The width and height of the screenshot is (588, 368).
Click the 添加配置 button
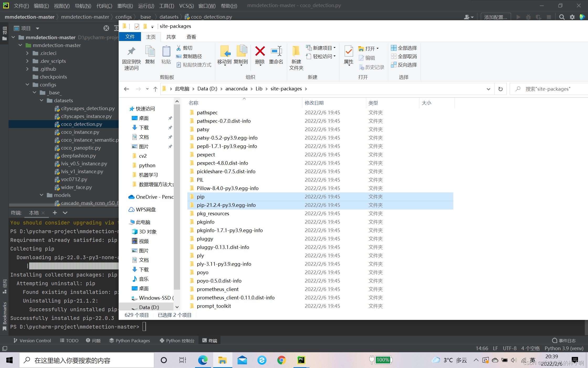click(x=495, y=17)
